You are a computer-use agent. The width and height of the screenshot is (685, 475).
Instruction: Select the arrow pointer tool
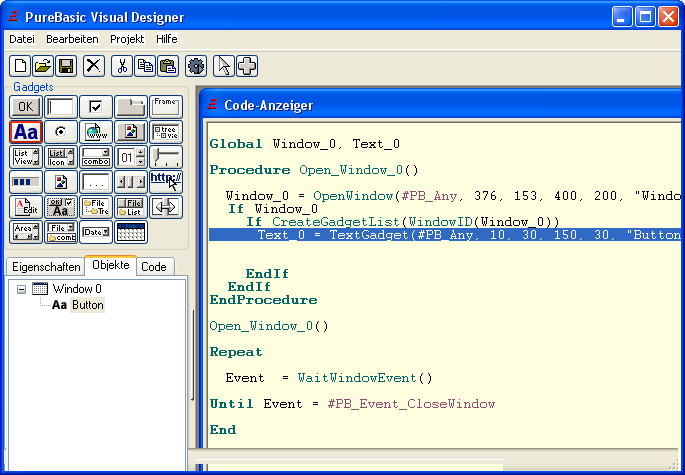click(224, 66)
